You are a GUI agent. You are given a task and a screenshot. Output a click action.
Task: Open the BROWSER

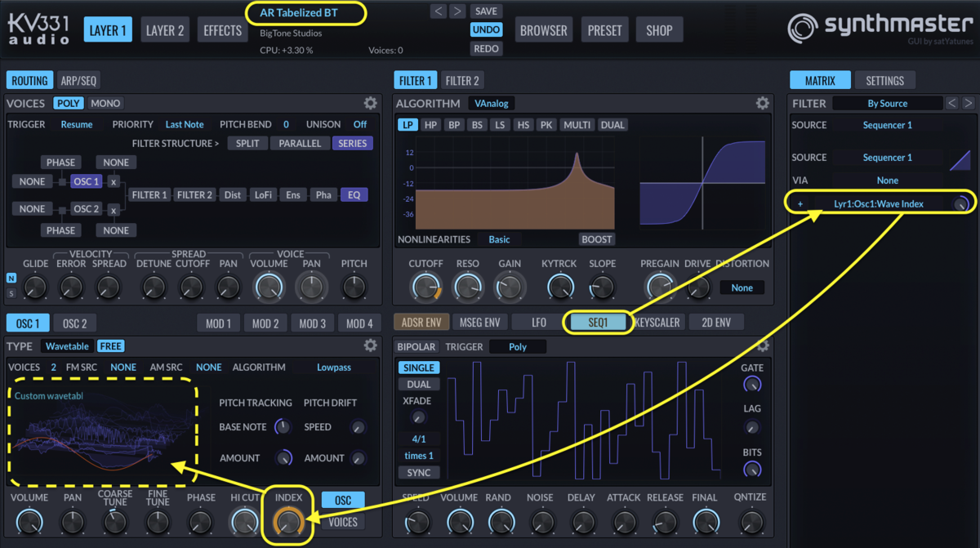tap(544, 30)
